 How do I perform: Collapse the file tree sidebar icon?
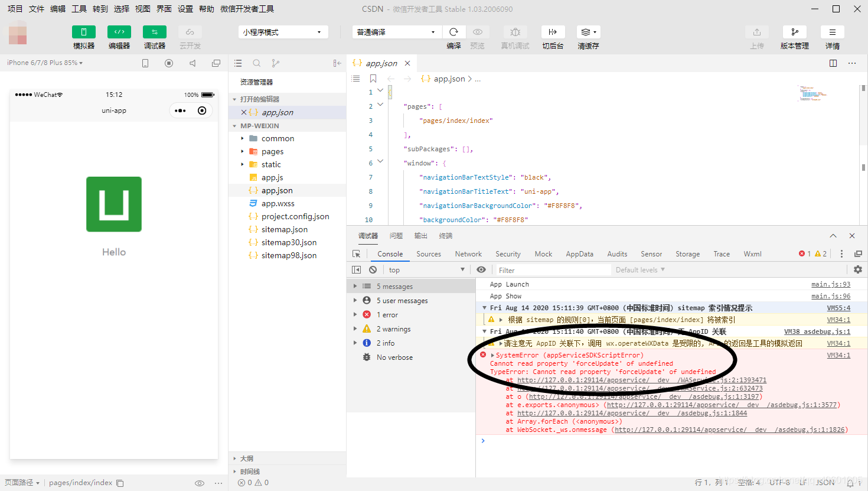pos(337,63)
